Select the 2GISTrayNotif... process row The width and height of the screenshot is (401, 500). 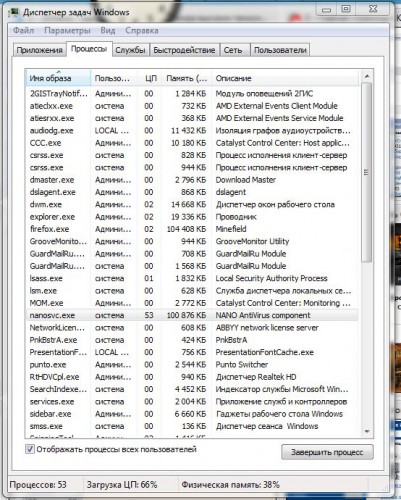point(192,94)
